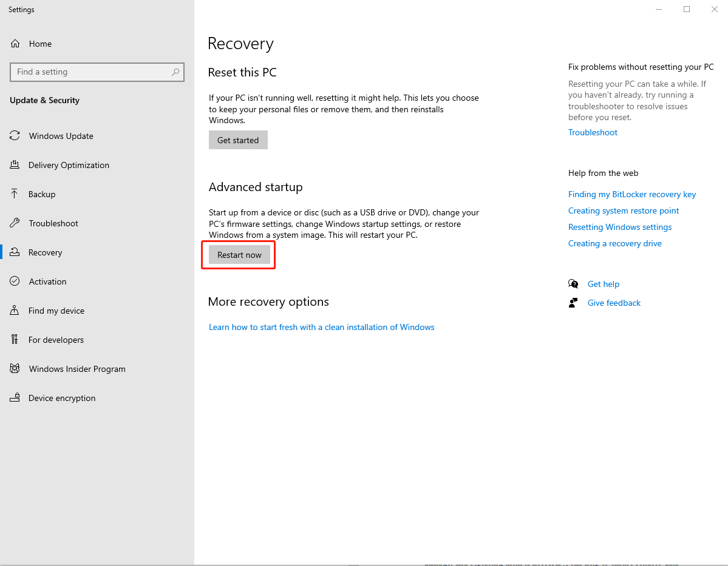Focus the Find a setting field
The width and height of the screenshot is (728, 566).
(91, 72)
